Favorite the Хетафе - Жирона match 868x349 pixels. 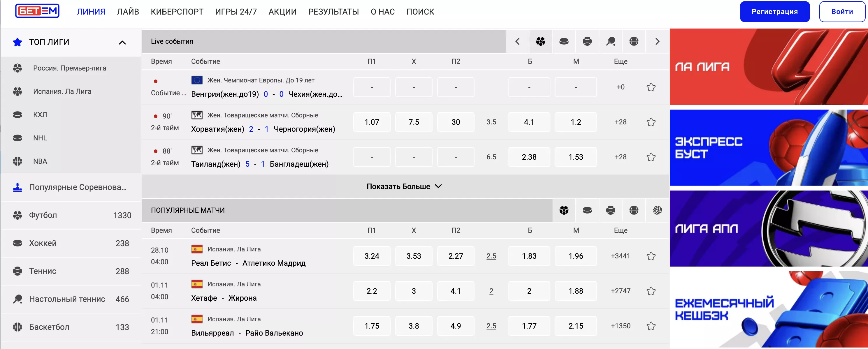coord(651,291)
